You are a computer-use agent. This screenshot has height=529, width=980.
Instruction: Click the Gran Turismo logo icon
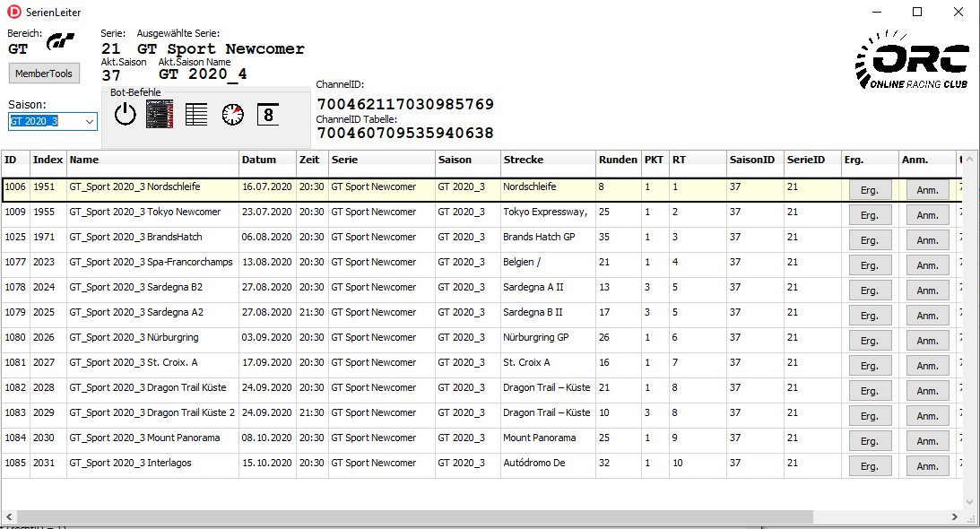pos(61,42)
